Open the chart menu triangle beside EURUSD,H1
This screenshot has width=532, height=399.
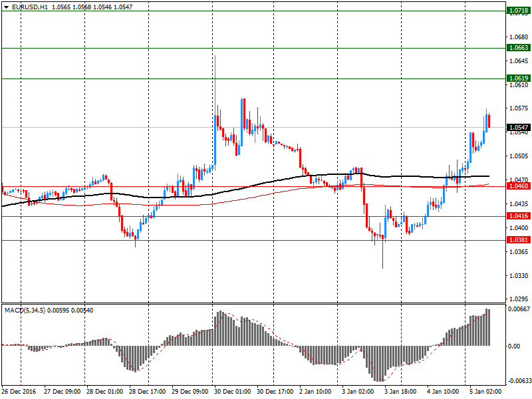[x=7, y=7]
